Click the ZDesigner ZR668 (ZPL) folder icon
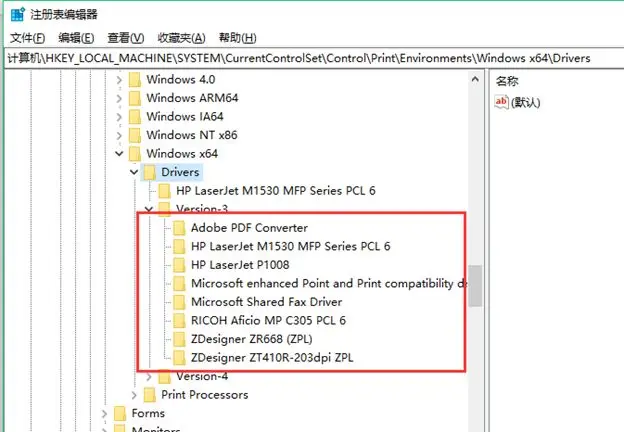Screen dimensions: 624x432 pos(178,339)
